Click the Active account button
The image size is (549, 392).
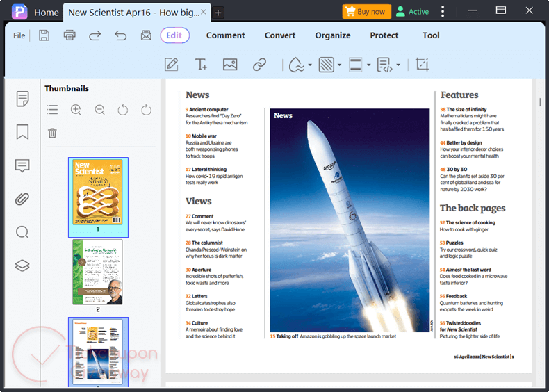tap(413, 12)
